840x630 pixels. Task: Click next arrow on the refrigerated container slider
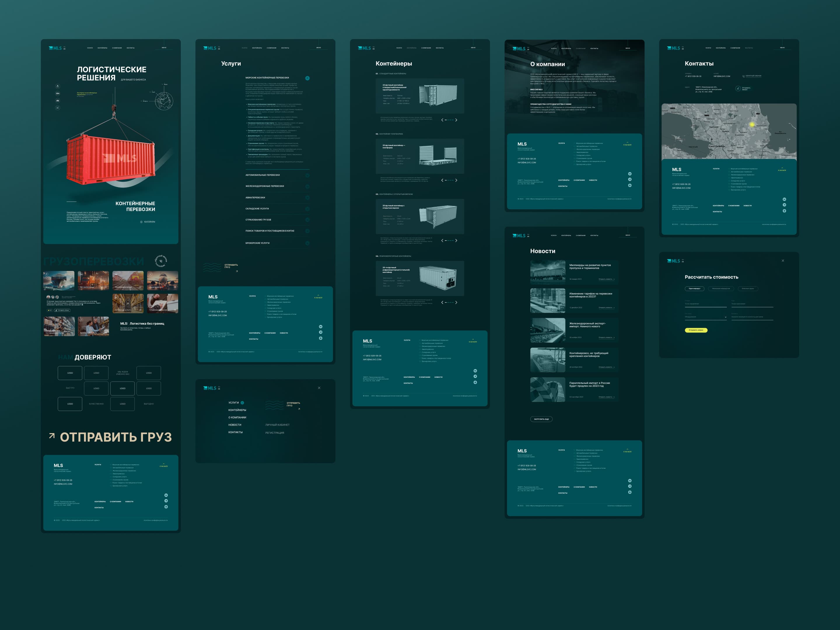pos(456,303)
